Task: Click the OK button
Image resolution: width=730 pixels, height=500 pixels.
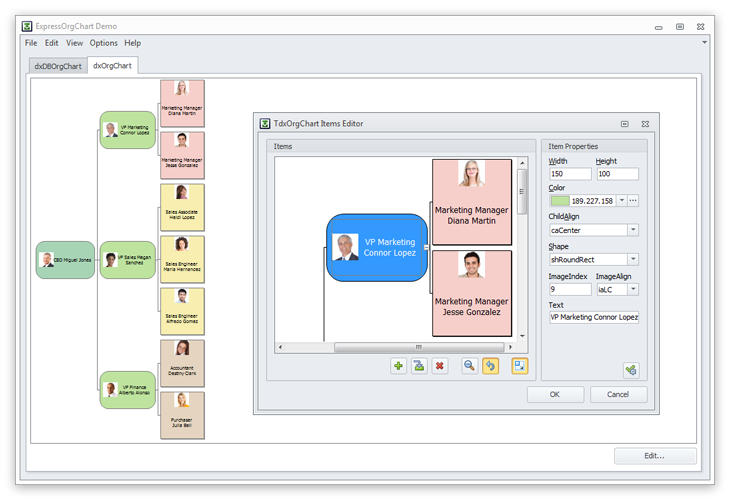Action: [x=555, y=394]
